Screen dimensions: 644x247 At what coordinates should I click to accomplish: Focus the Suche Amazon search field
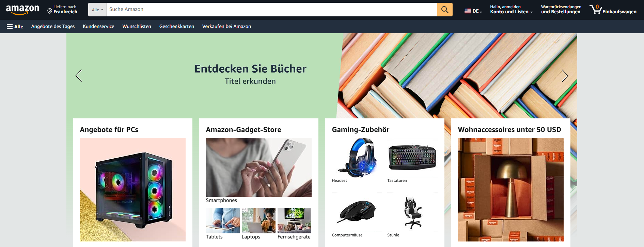point(272,10)
